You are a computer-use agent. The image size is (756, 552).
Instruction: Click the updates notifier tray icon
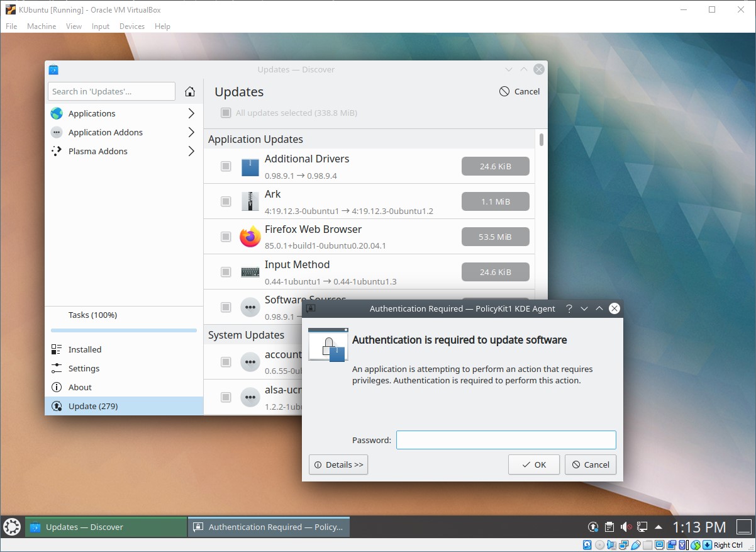(x=592, y=527)
